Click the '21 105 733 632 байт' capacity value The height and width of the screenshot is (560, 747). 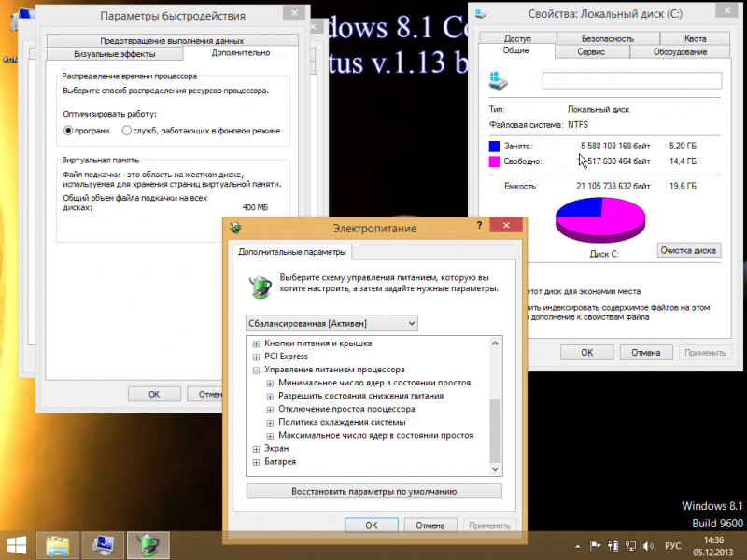613,186
